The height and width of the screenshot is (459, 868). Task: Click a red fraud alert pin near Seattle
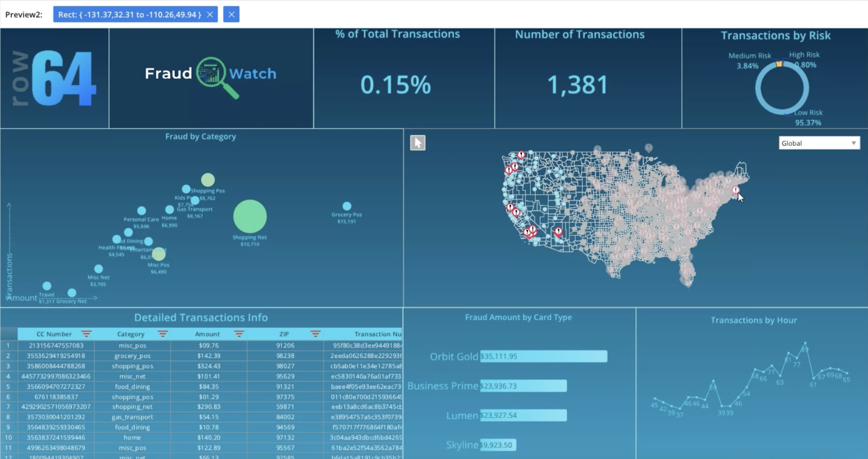tap(521, 154)
